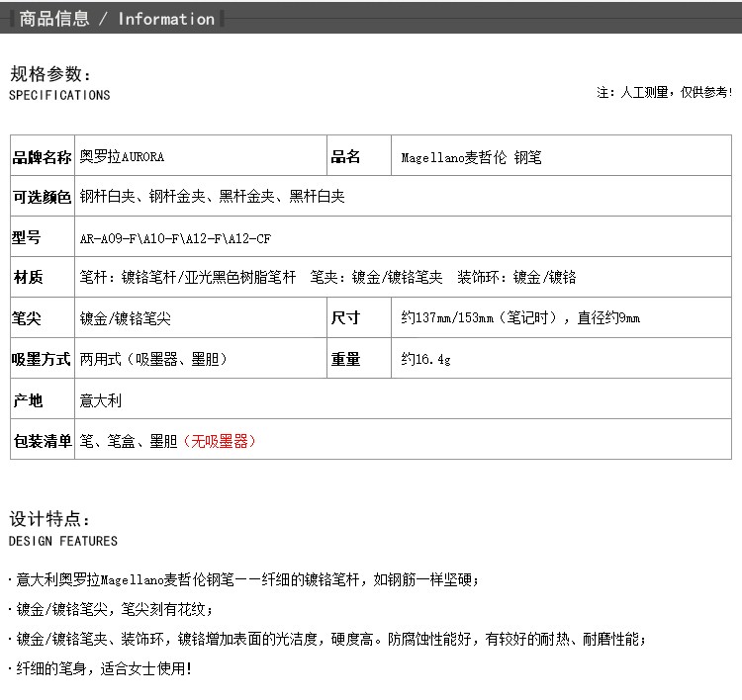Screen dimensions: 742x700
Task: Click the red （无吸墨器）note
Action: tap(220, 441)
